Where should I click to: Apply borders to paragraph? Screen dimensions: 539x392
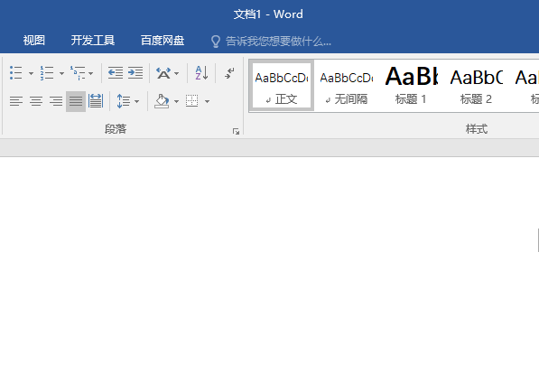click(x=192, y=101)
